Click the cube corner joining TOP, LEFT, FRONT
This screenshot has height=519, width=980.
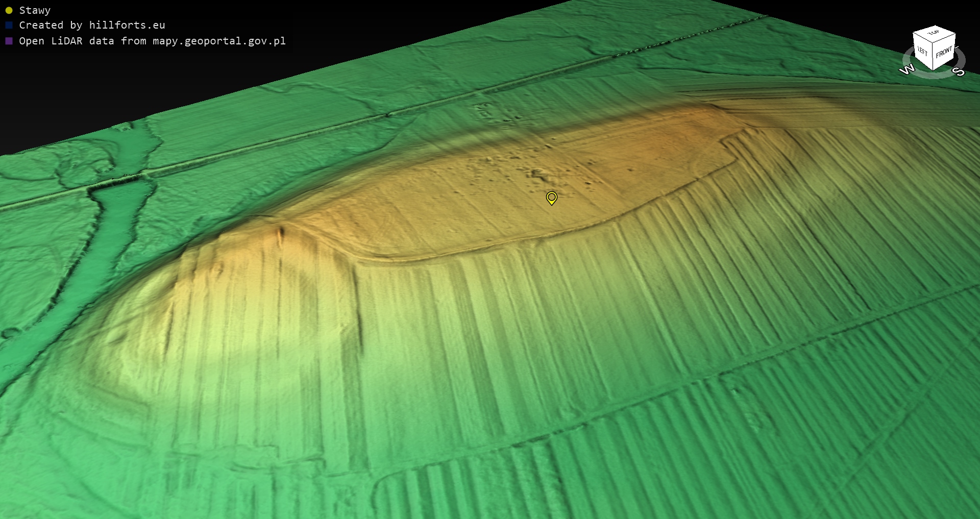click(x=933, y=43)
